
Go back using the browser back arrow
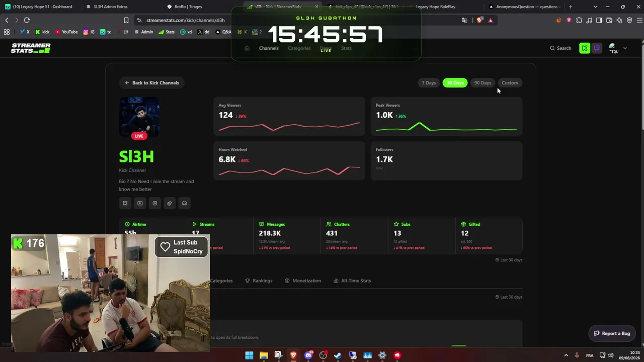point(7,20)
